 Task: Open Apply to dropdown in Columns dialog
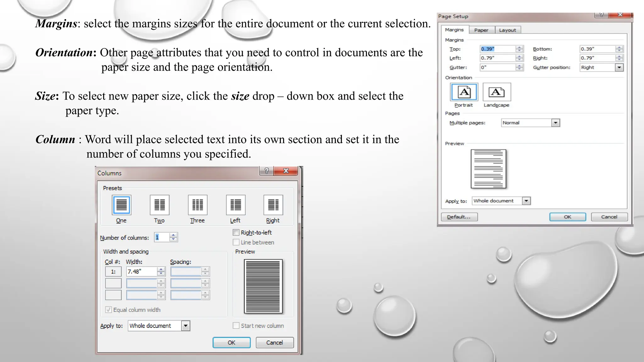tap(186, 326)
